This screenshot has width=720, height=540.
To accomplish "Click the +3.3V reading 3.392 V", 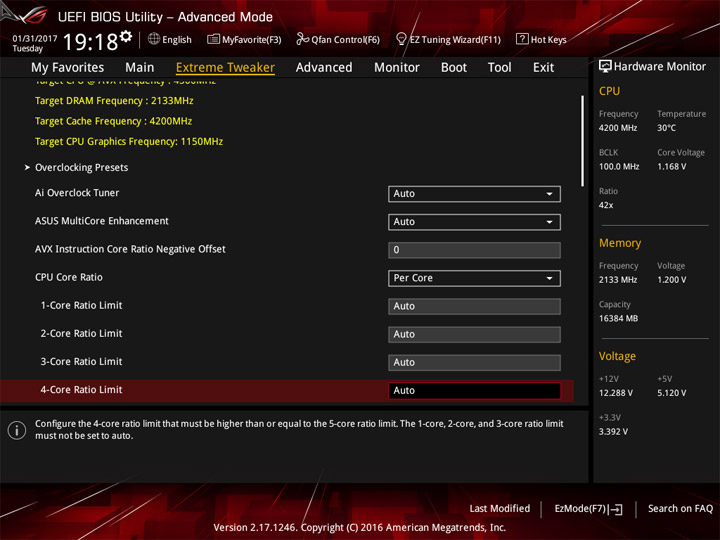I will [x=613, y=432].
